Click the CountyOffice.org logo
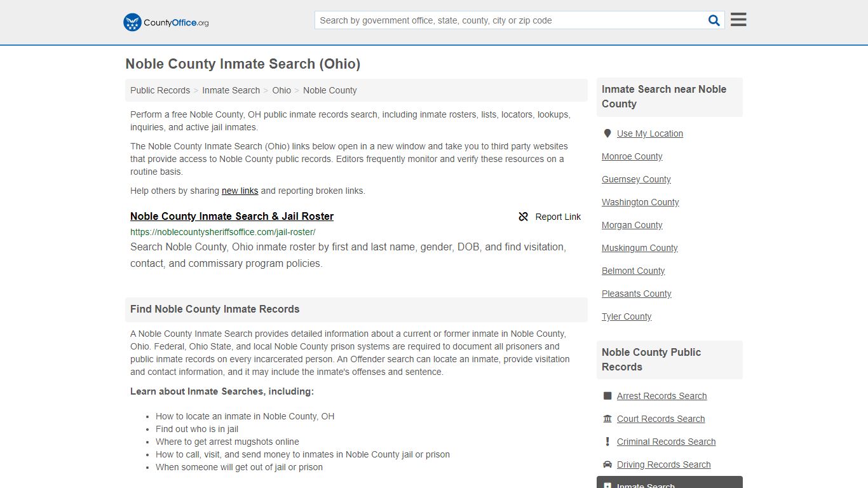 pos(166,22)
